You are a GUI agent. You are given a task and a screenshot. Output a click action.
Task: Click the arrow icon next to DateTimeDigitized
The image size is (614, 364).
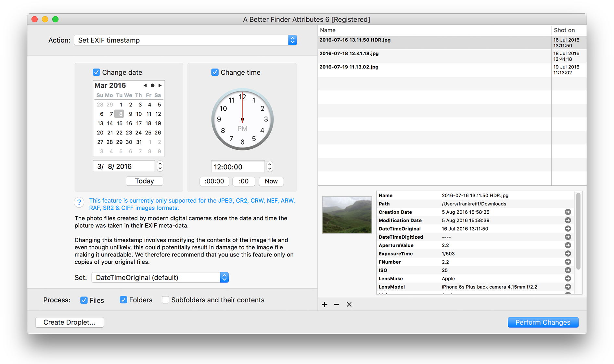click(568, 237)
